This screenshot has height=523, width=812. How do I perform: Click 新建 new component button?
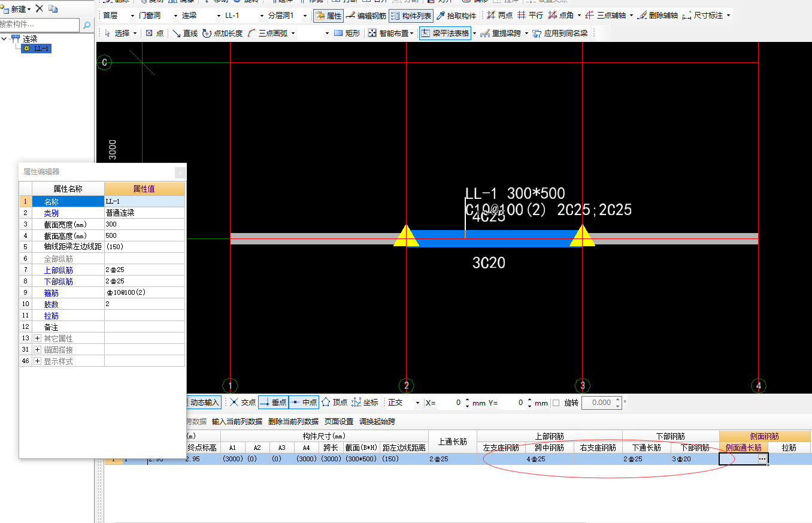tap(16, 8)
